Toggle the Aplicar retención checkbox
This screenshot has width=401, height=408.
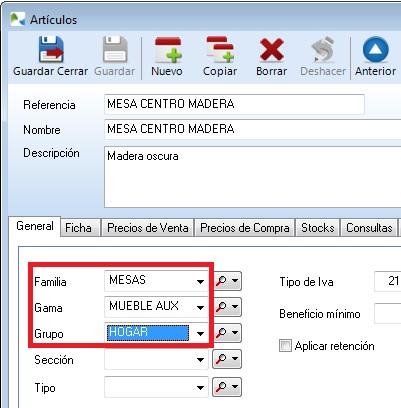pos(285,346)
